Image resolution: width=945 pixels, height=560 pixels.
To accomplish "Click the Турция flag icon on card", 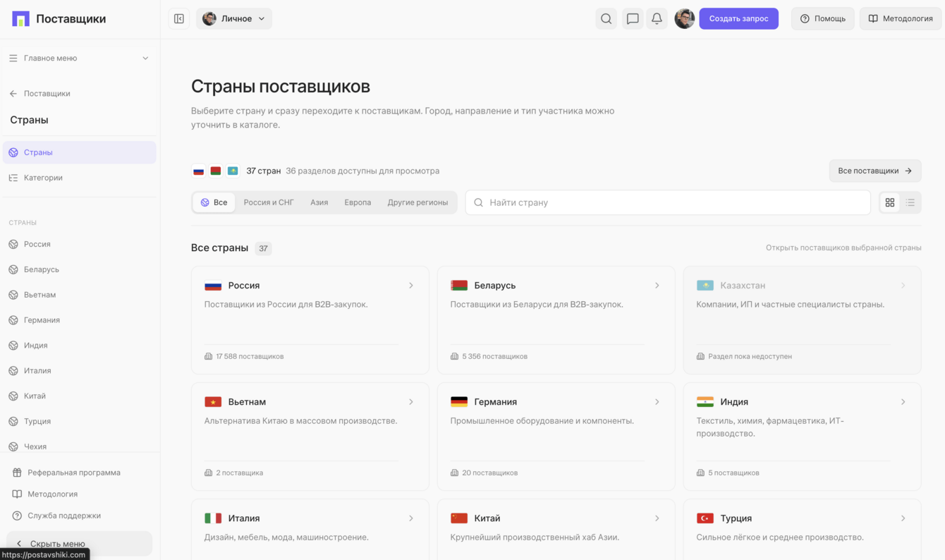I will tap(705, 518).
